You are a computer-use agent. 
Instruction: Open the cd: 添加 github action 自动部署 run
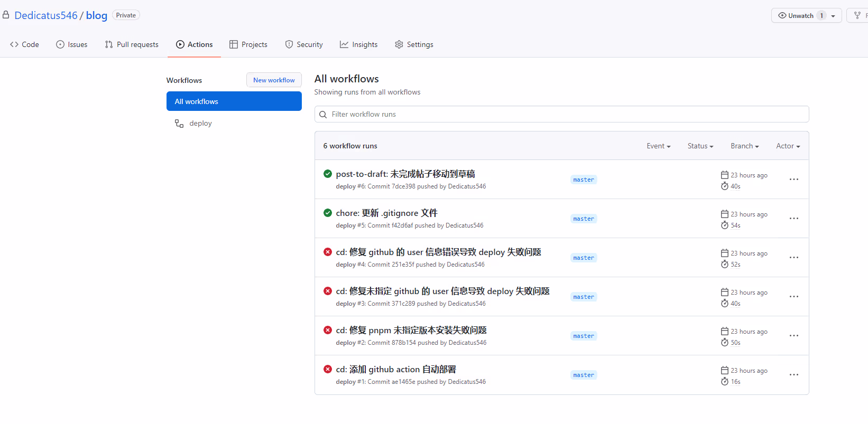pos(396,369)
